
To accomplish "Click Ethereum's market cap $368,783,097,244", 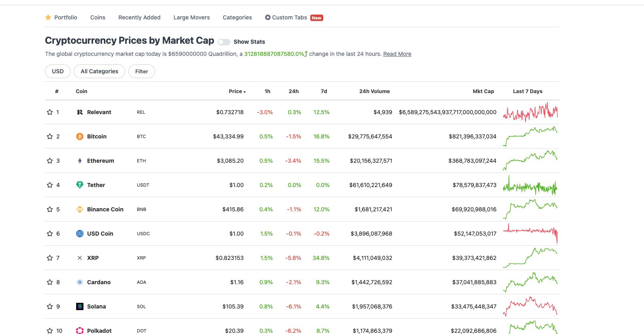I will pyautogui.click(x=472, y=161).
